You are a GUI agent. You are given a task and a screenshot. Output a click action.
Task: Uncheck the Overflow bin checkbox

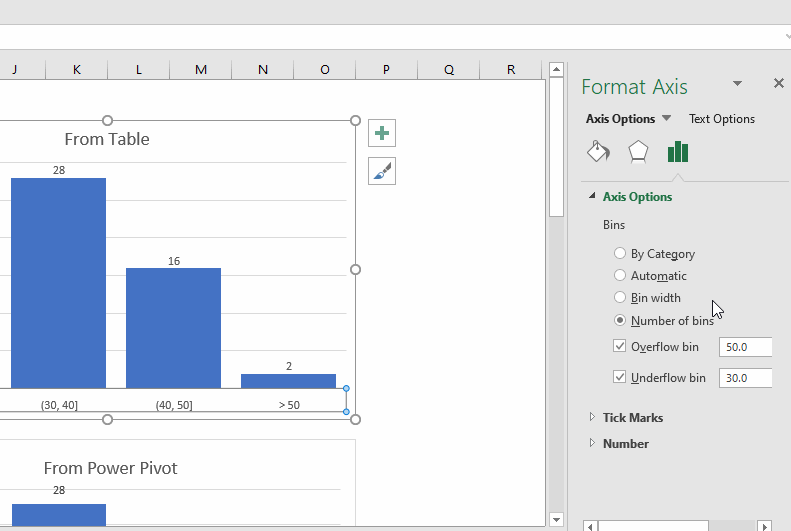pyautogui.click(x=619, y=346)
